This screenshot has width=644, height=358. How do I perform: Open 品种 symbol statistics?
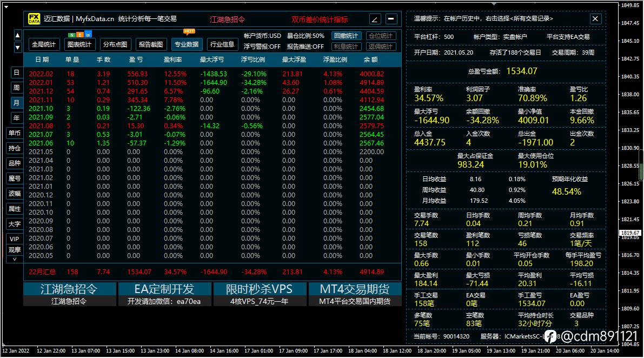point(15,163)
